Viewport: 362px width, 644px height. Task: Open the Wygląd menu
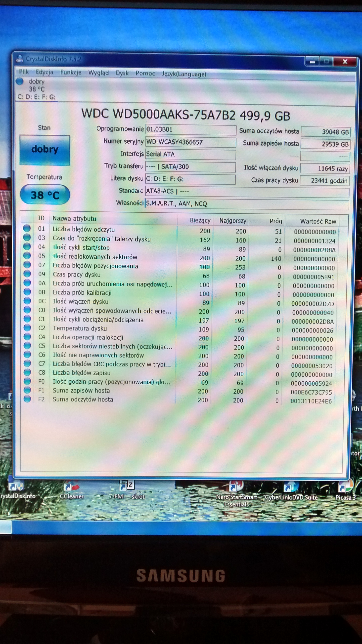(98, 73)
